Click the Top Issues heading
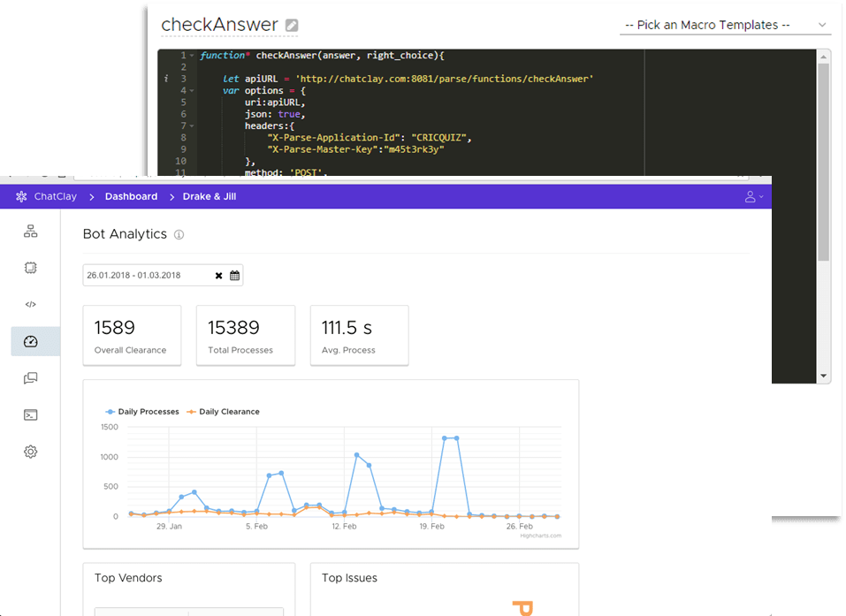The height and width of the screenshot is (616, 846). click(349, 578)
